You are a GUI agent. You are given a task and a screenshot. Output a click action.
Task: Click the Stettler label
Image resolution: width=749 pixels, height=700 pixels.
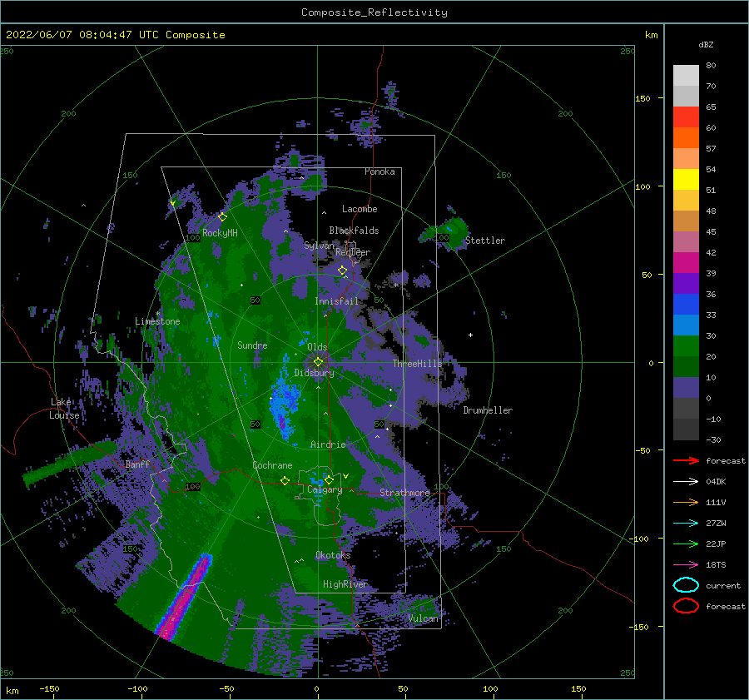(485, 241)
